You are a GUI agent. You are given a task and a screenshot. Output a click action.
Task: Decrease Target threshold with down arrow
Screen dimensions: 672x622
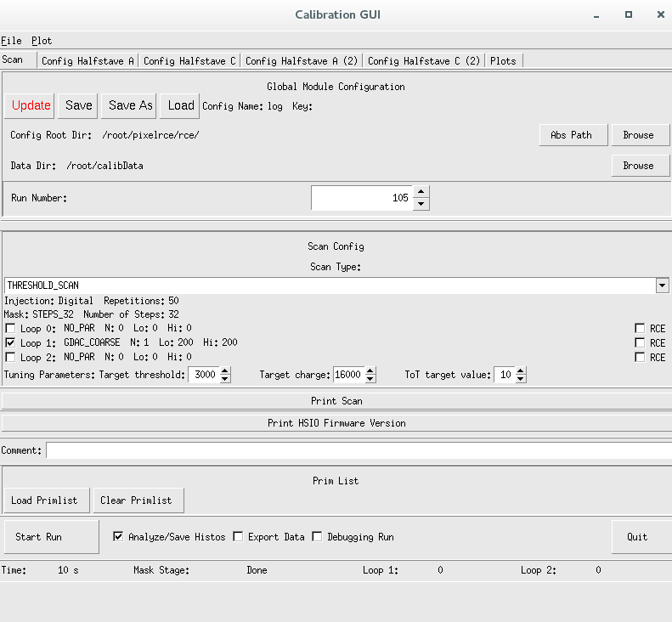pos(225,379)
